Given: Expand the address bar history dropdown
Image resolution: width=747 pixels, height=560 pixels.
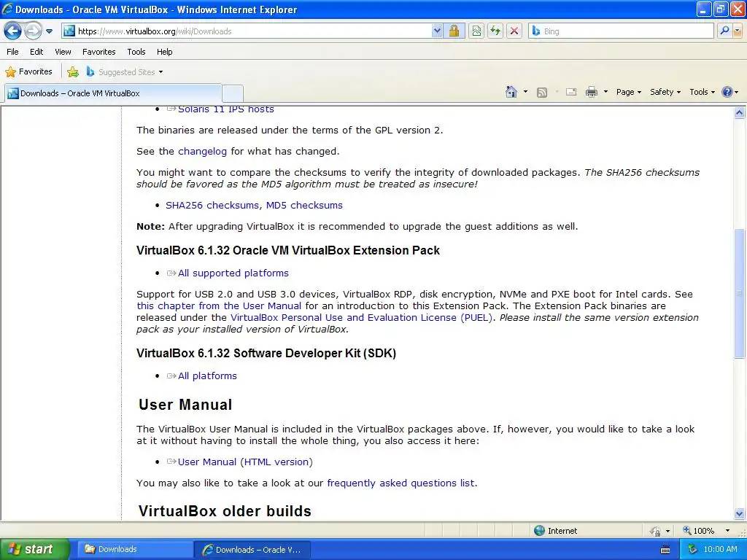Looking at the screenshot, I should click(x=437, y=31).
